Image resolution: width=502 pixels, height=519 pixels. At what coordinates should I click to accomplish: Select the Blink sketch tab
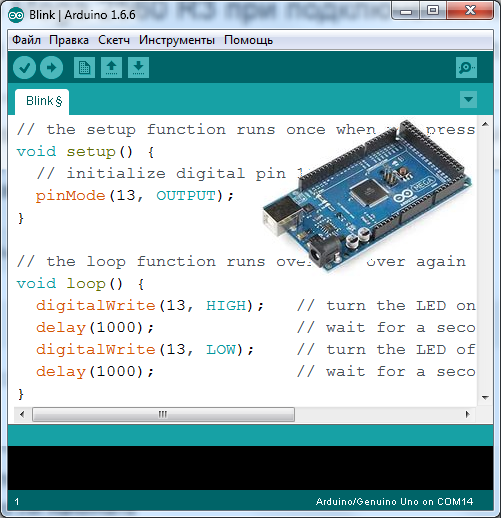[x=42, y=101]
